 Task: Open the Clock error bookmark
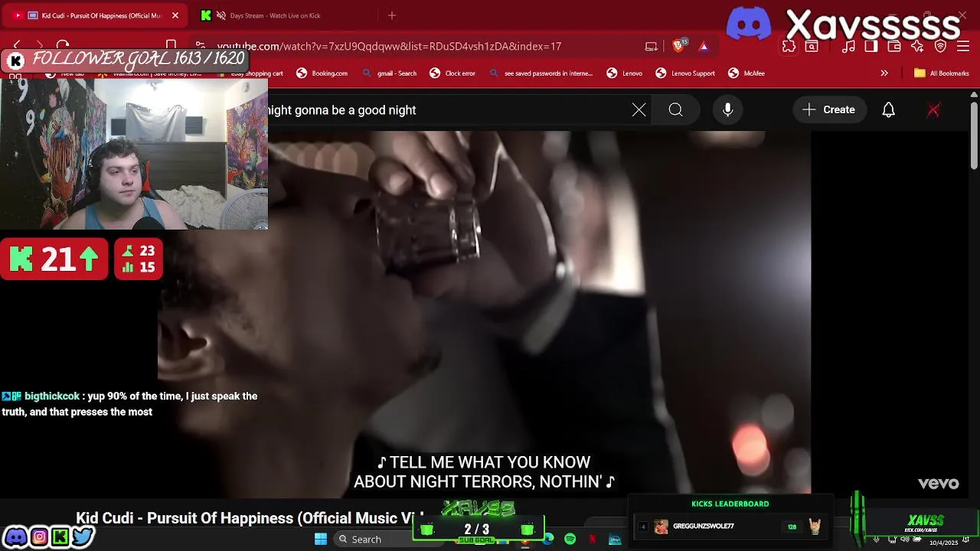point(452,73)
